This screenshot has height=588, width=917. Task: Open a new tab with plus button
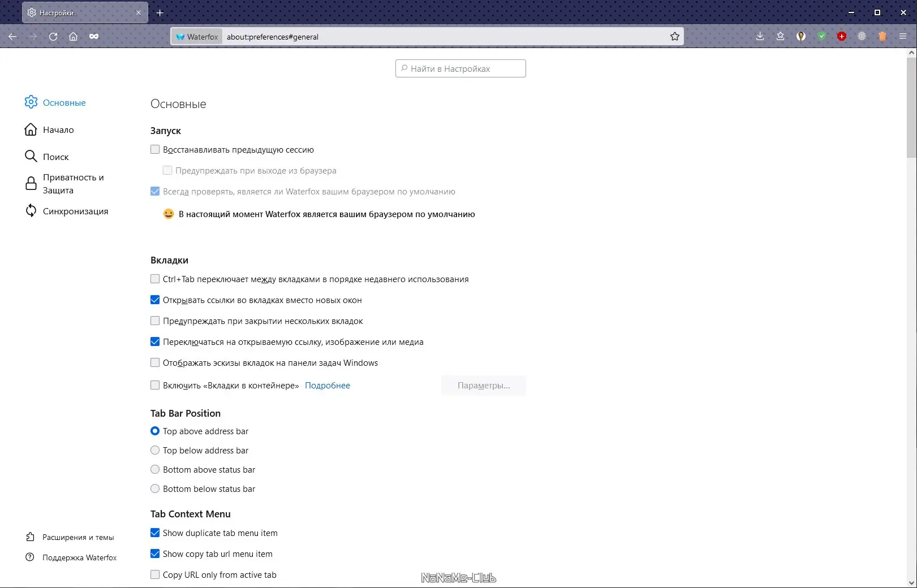160,12
